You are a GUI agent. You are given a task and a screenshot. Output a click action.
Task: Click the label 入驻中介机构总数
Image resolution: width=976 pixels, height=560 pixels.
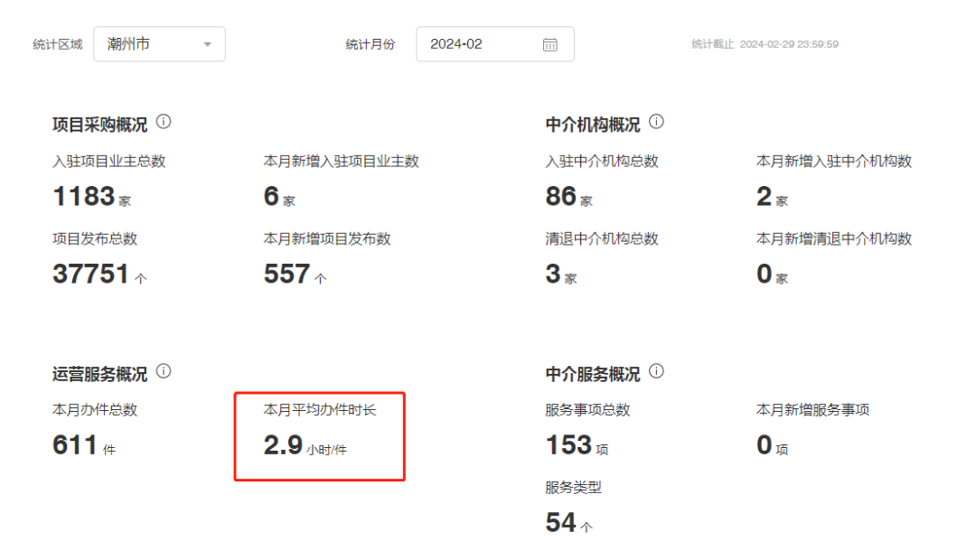(602, 161)
